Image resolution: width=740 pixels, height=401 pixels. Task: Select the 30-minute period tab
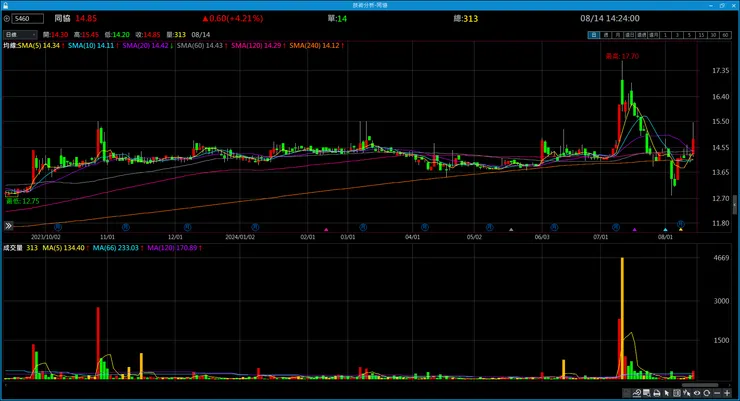(x=714, y=35)
